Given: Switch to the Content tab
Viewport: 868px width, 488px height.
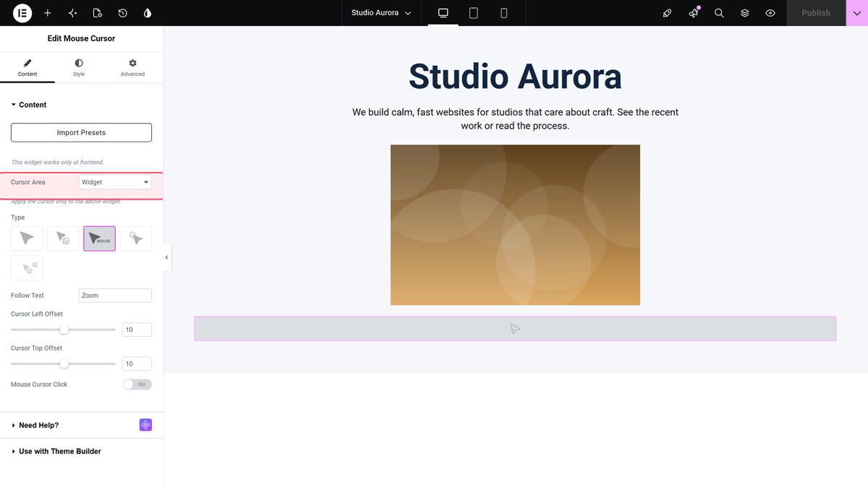Looking at the screenshot, I should 27,68.
